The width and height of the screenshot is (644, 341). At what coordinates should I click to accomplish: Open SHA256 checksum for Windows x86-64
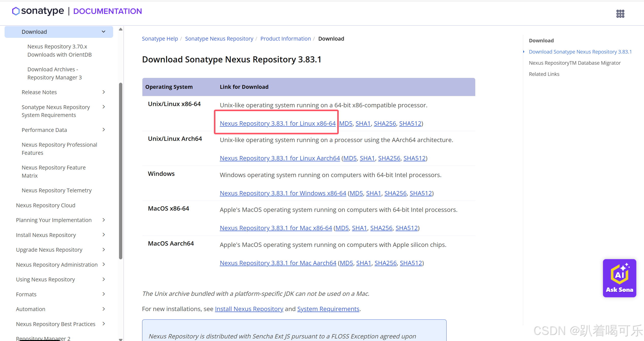point(395,193)
